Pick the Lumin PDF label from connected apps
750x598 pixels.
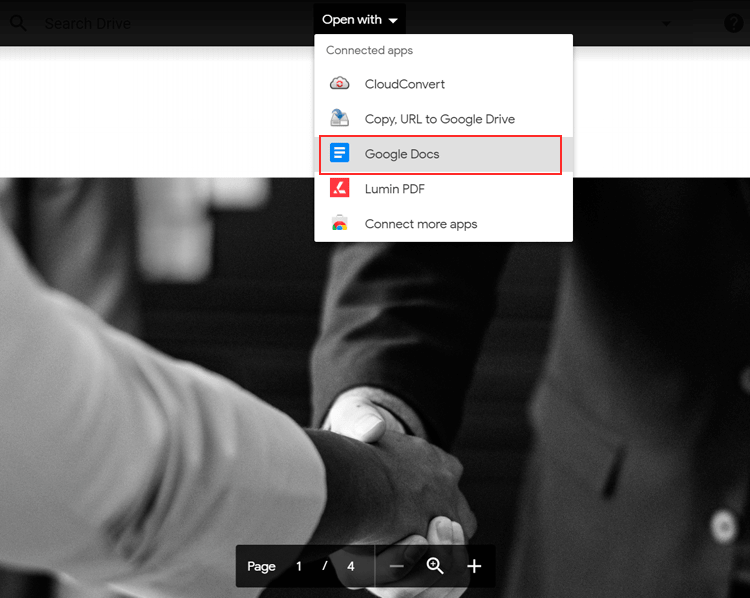pyautogui.click(x=395, y=189)
